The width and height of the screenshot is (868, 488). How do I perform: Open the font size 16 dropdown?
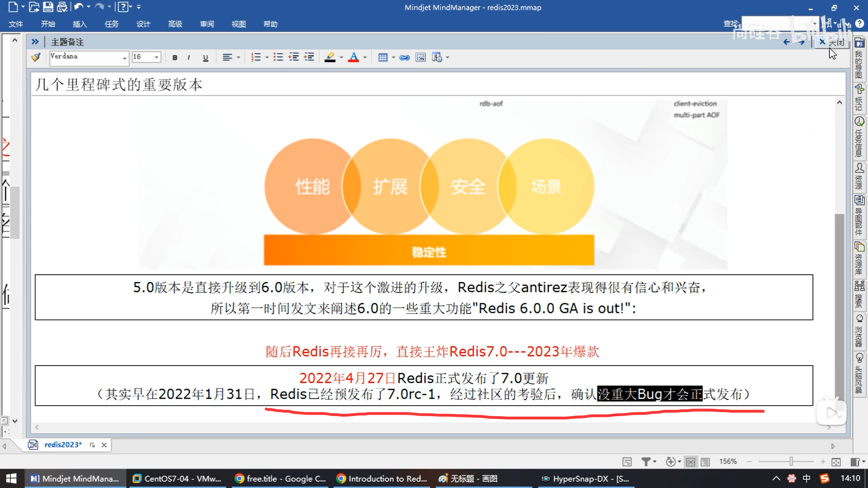[x=156, y=57]
